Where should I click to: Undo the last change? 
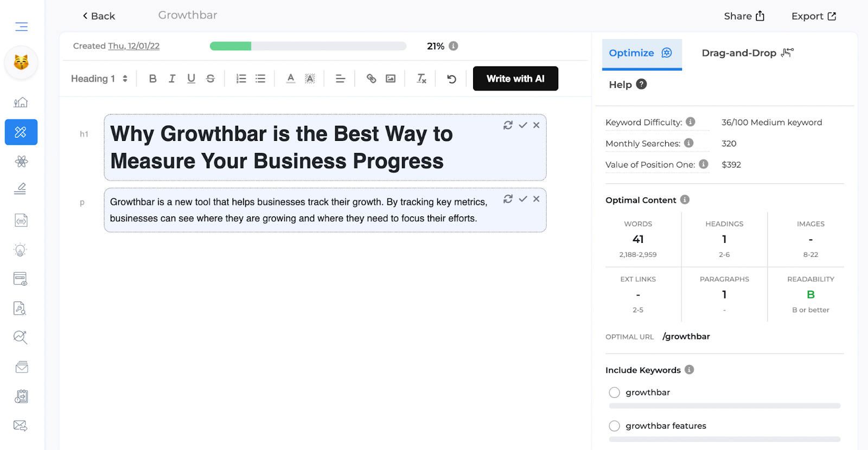pyautogui.click(x=451, y=79)
